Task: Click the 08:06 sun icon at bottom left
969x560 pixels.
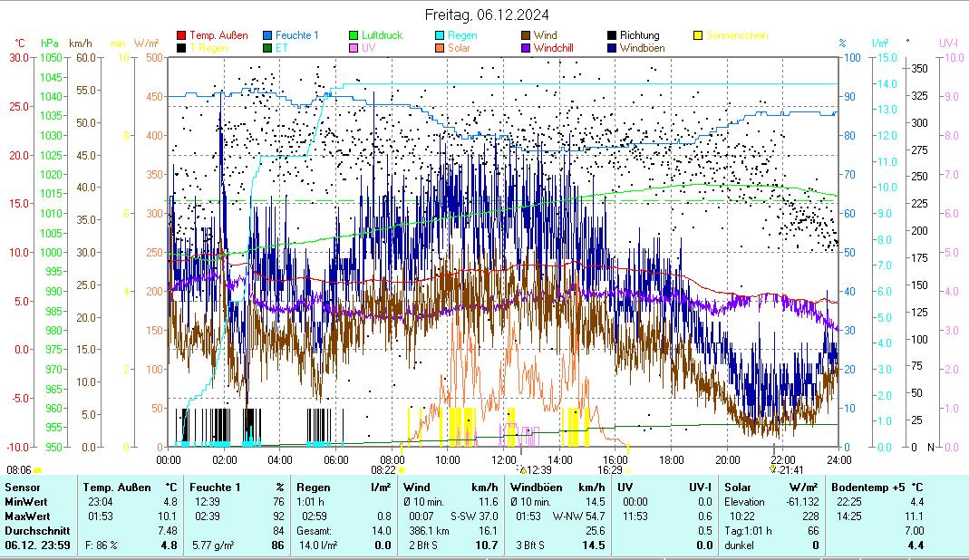Action: point(37,470)
